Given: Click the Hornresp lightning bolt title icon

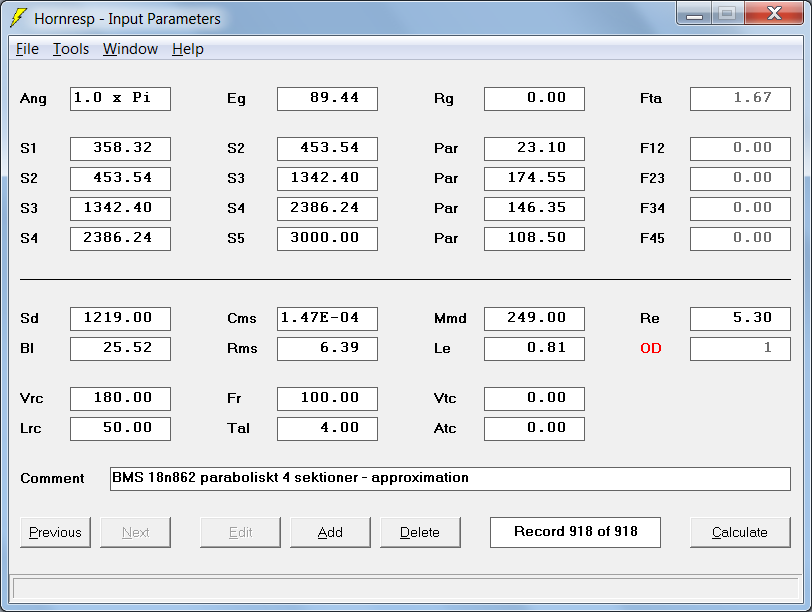Looking at the screenshot, I should (18, 18).
